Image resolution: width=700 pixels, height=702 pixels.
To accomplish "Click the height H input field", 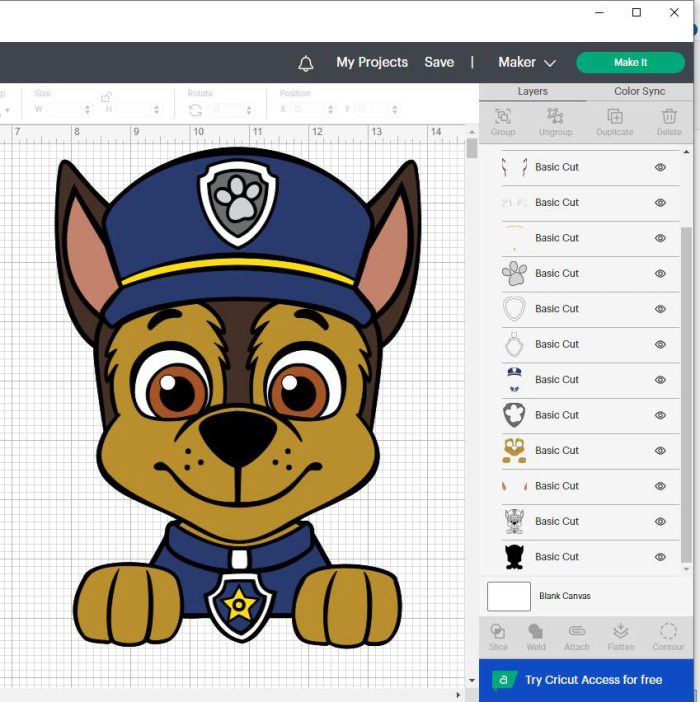I will pos(134,109).
